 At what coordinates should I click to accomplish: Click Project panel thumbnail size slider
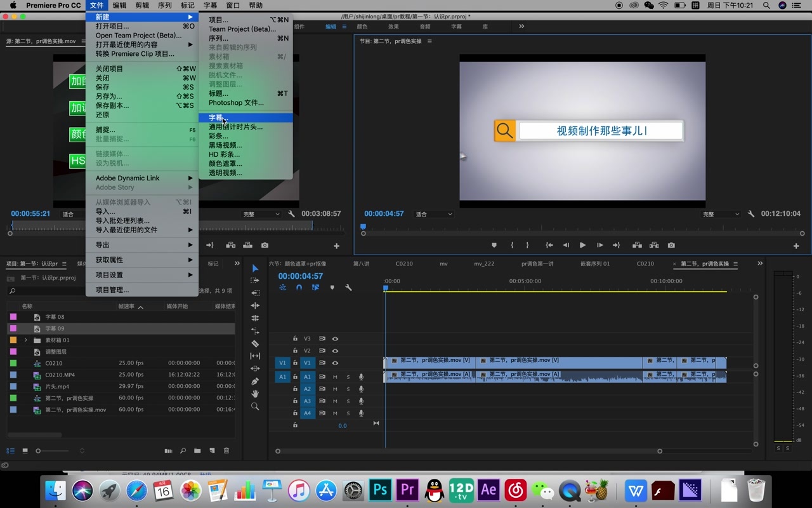tap(53, 451)
